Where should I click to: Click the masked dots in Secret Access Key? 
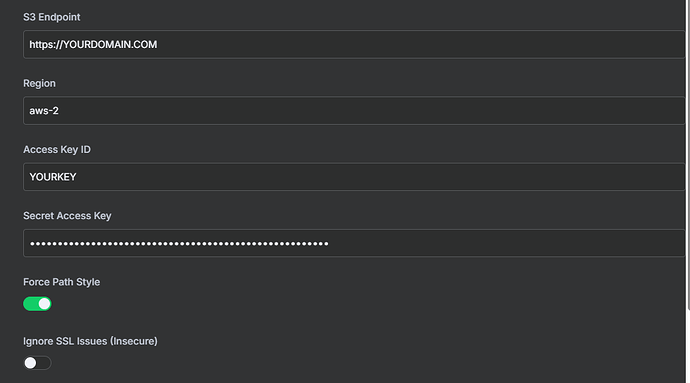pyautogui.click(x=179, y=243)
